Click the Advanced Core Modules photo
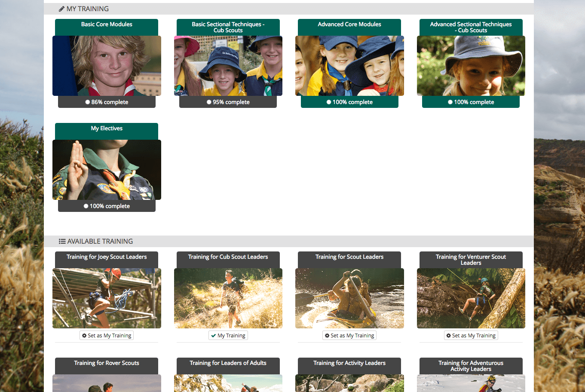The image size is (585, 392). 349,66
